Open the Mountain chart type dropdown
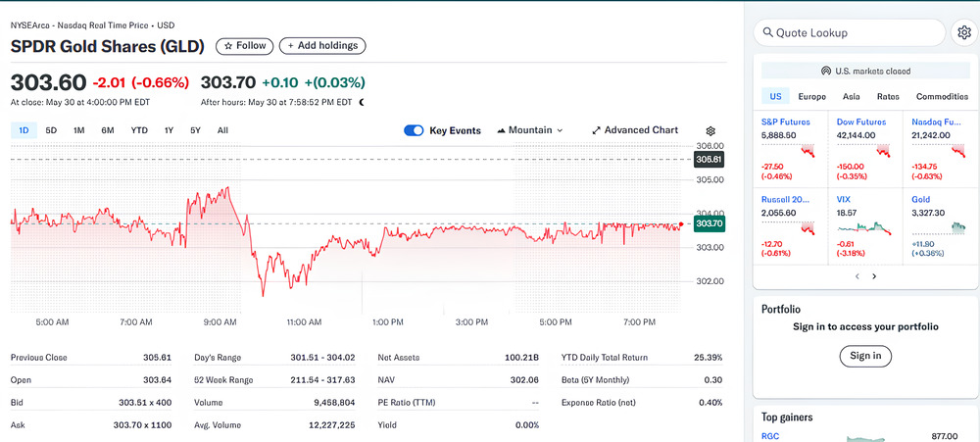This screenshot has width=980, height=442. (x=530, y=130)
